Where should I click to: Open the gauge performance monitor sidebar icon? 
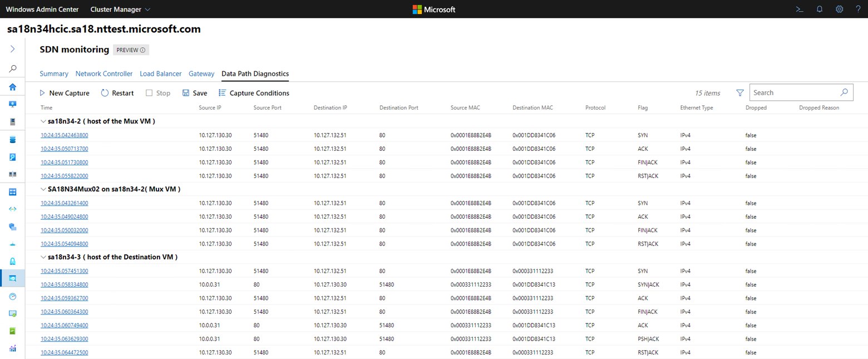[x=12, y=296]
